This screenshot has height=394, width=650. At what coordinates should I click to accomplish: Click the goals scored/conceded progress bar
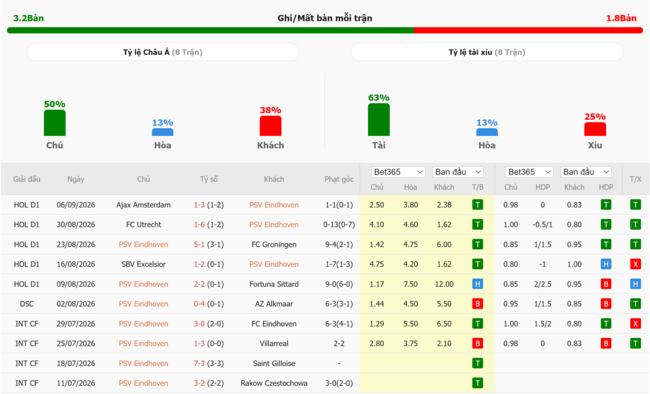[325, 30]
